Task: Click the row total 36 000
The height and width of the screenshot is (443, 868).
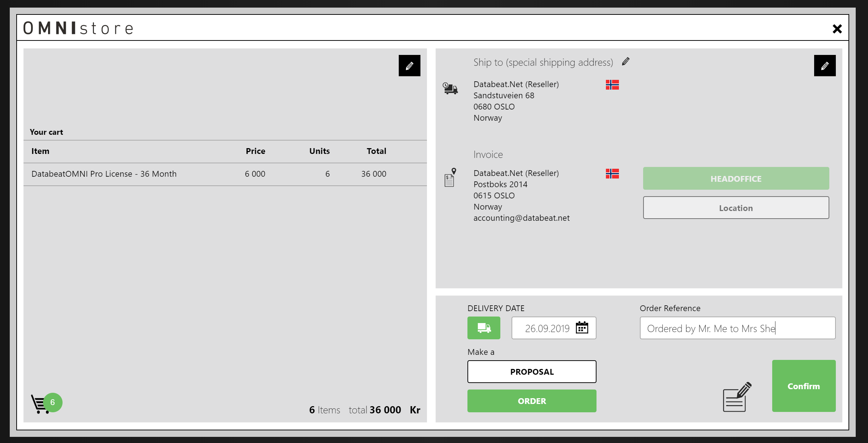Action: pos(374,174)
